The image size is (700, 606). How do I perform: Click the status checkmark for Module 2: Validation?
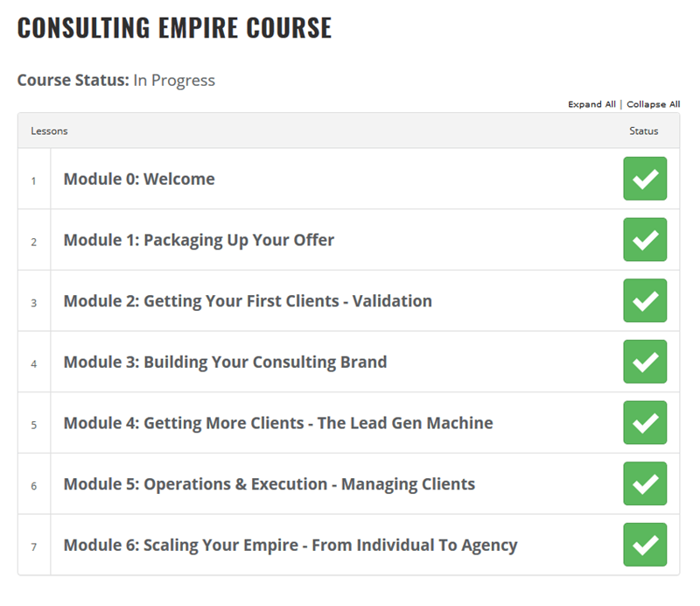(x=645, y=300)
